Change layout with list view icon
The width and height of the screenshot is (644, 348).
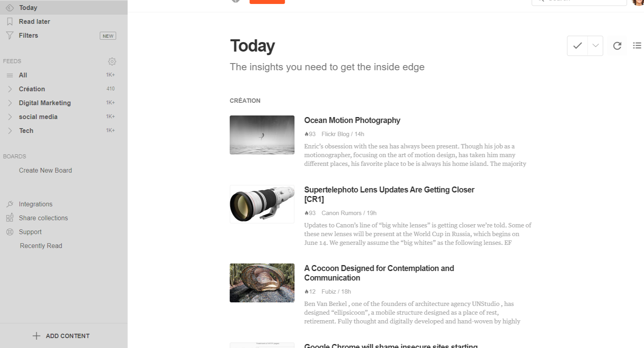tap(637, 46)
